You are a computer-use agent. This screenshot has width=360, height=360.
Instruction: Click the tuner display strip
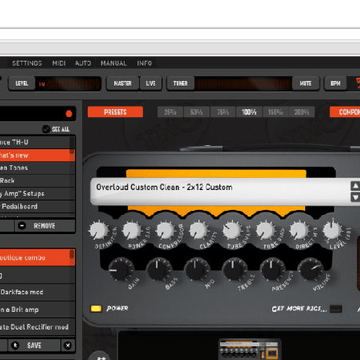[x=243, y=84]
